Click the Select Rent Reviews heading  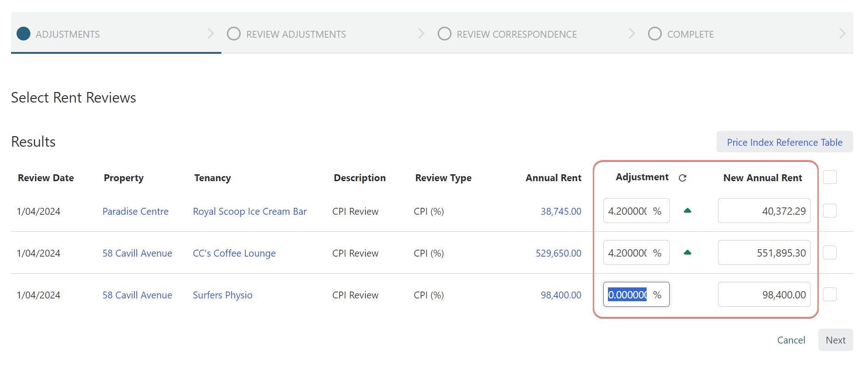coord(74,97)
